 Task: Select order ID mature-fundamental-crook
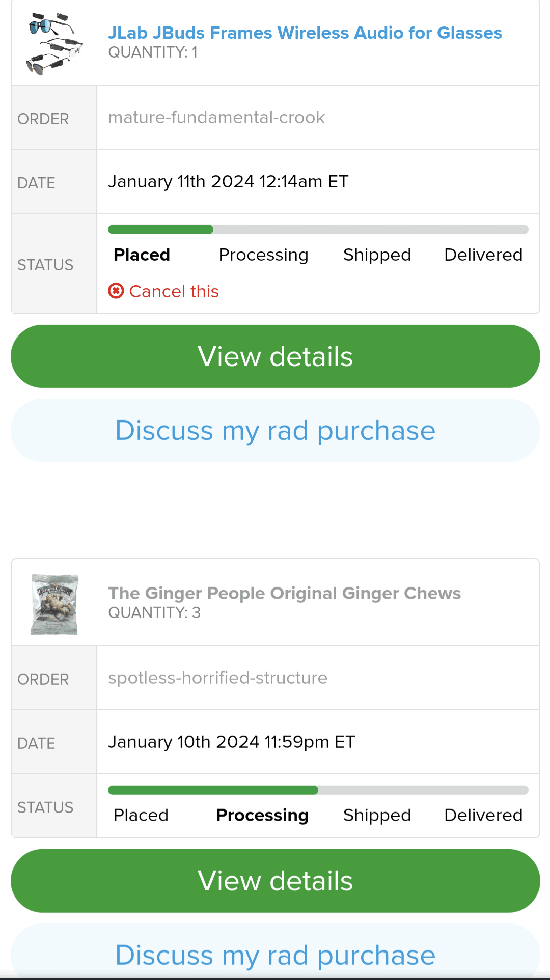pos(216,118)
